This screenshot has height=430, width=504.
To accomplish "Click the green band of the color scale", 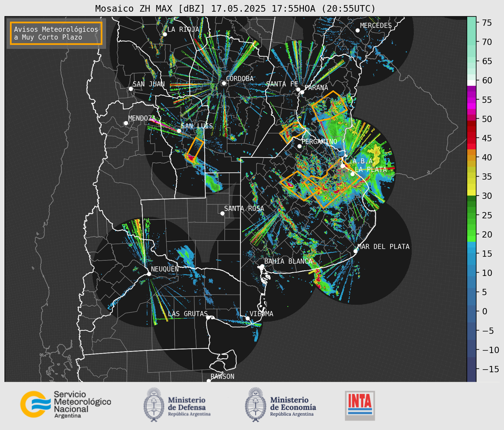I will coord(471,219).
